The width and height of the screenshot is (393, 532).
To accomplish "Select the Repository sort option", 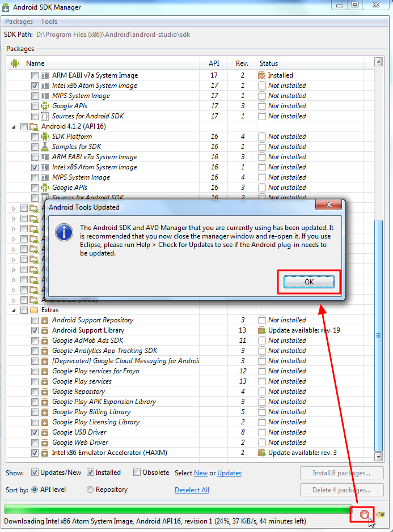I will click(90, 490).
